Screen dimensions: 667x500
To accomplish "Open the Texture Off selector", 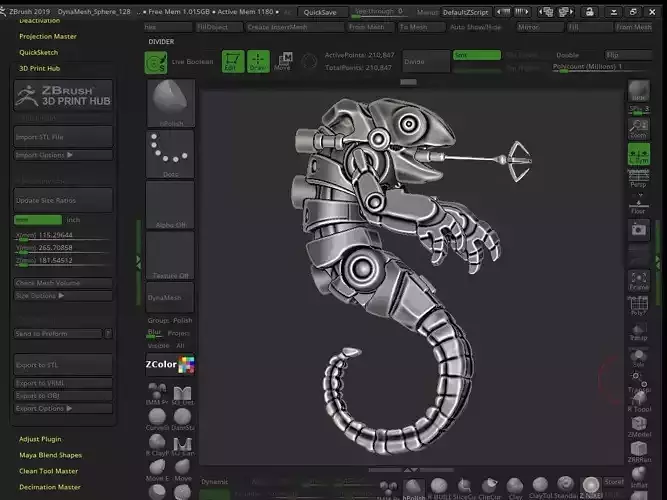I will [171, 256].
